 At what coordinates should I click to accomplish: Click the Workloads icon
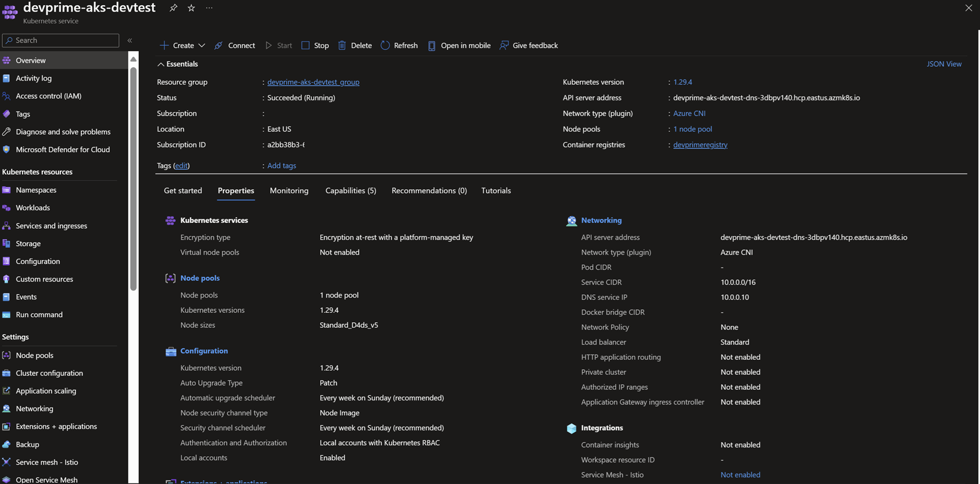[6, 207]
